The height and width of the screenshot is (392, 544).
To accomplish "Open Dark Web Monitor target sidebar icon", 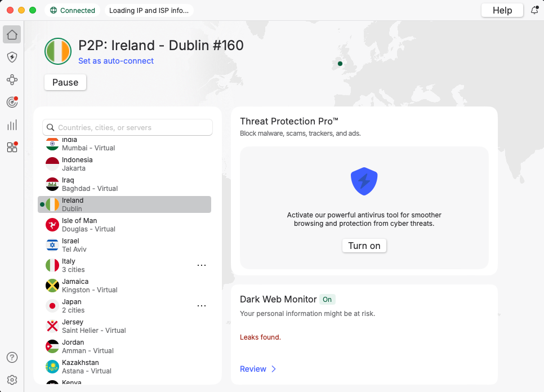I will (x=12, y=103).
